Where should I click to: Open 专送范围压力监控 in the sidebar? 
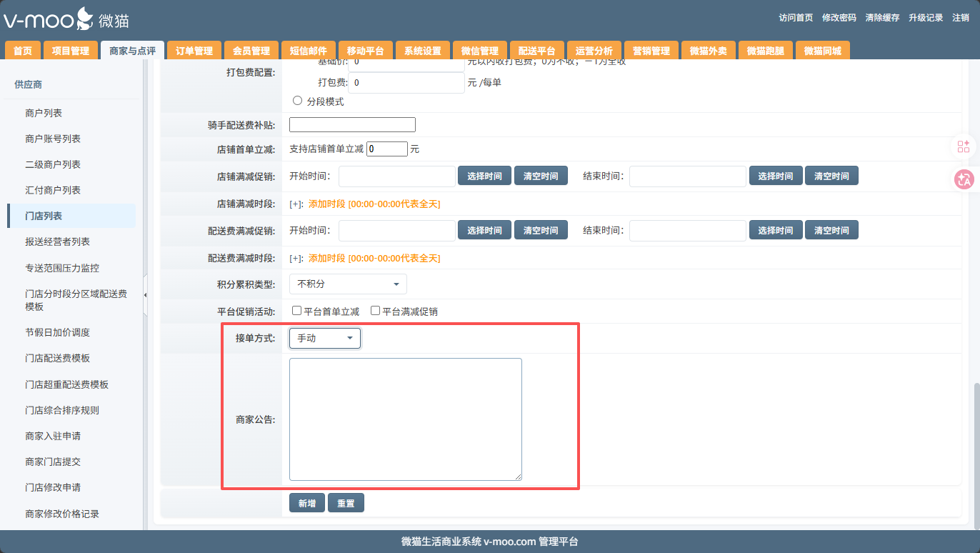click(x=62, y=268)
